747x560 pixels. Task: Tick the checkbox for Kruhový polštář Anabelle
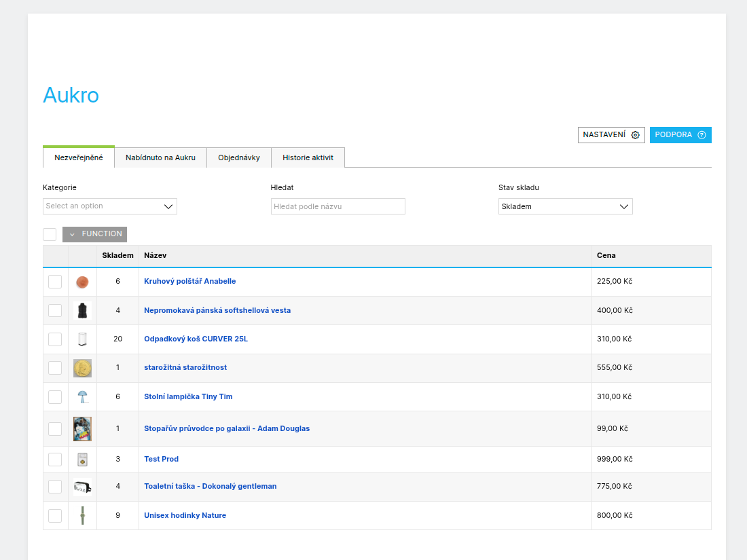[x=55, y=282]
